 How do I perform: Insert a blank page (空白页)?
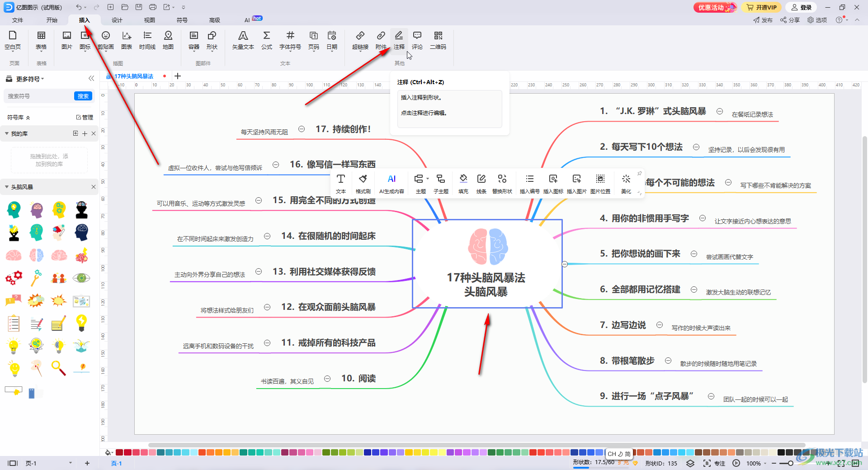point(13,40)
